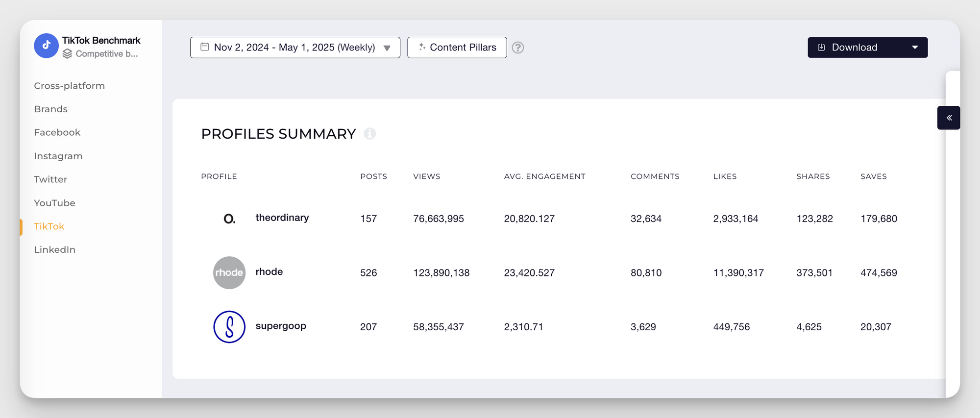Click theordinary views value 76,663,995
The height and width of the screenshot is (418, 980).
click(439, 219)
